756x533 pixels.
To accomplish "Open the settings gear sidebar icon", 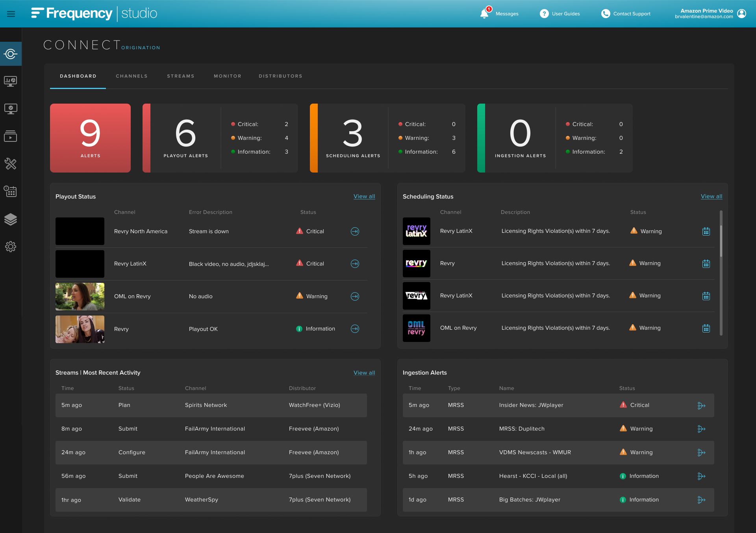I will [x=11, y=247].
